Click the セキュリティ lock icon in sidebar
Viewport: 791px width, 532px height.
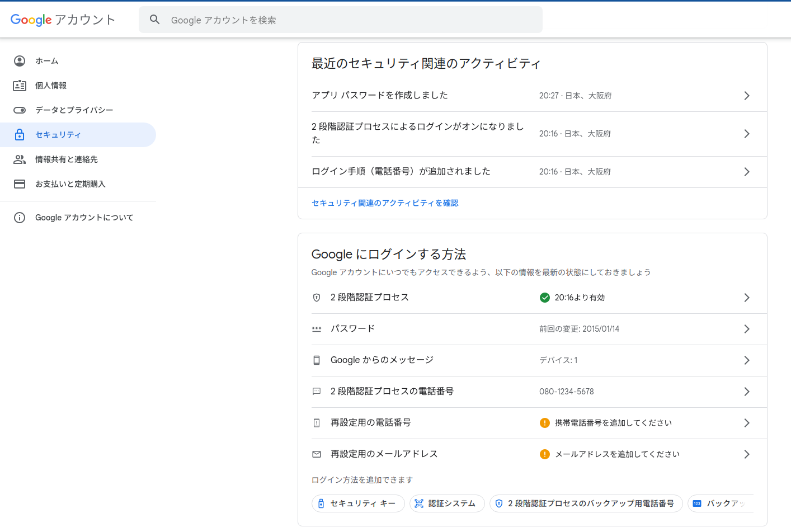tap(20, 135)
